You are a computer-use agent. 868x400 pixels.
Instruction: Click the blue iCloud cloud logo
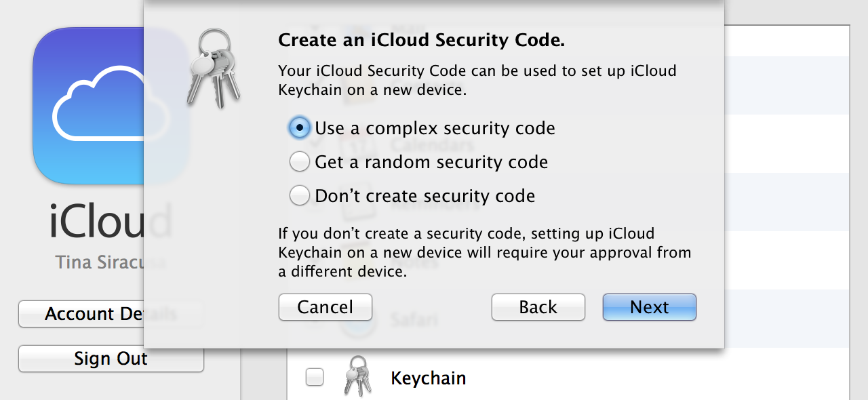pos(111,106)
